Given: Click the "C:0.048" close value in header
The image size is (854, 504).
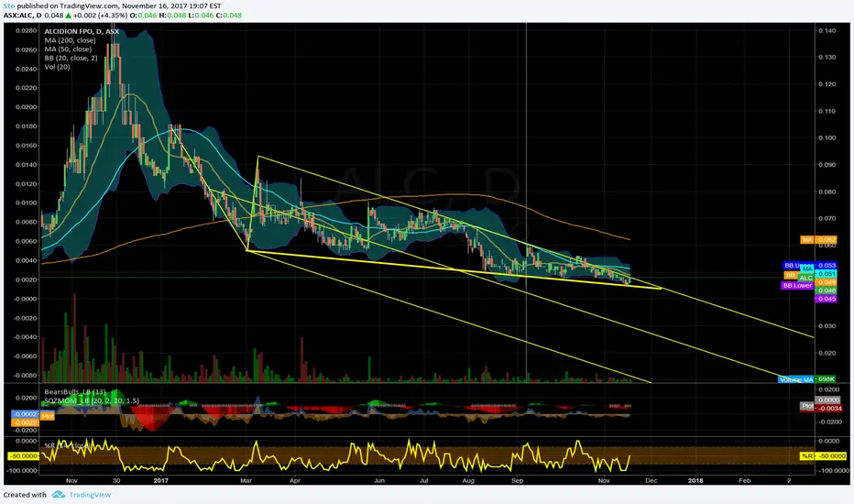Looking at the screenshot, I should (229, 16).
